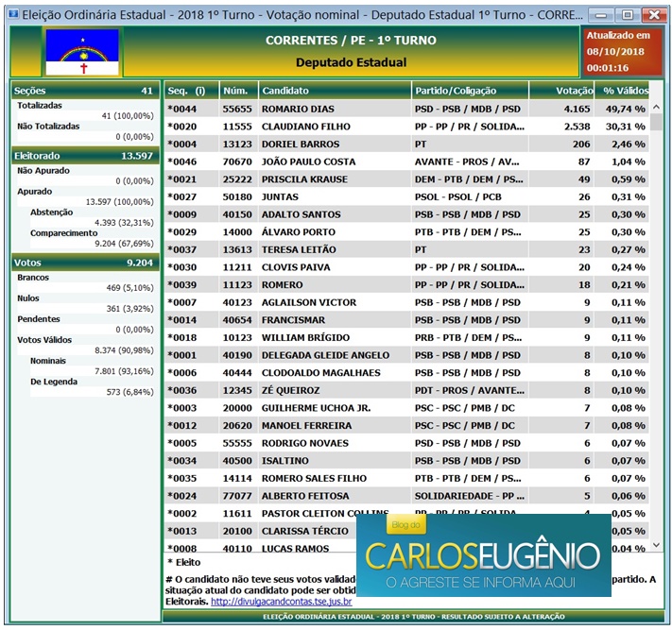Screen dimensions: 672x630
Task: Click the De Legenda 573 (6,84%) value
Action: (x=129, y=392)
